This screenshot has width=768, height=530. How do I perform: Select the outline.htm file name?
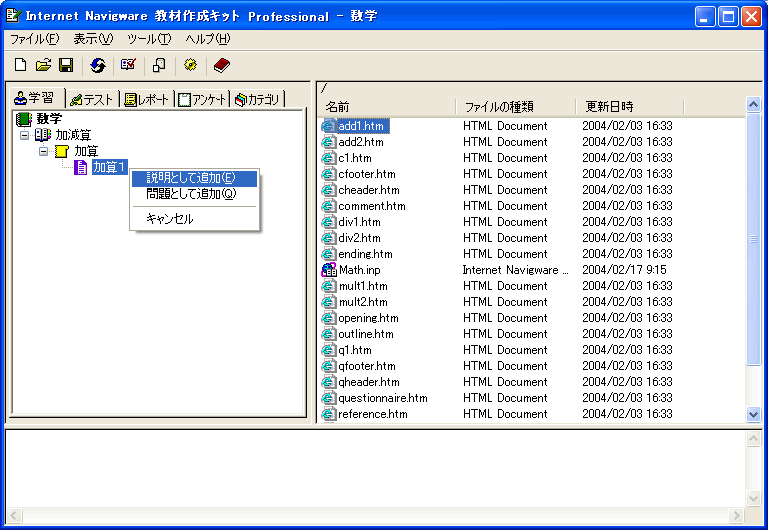(x=366, y=334)
